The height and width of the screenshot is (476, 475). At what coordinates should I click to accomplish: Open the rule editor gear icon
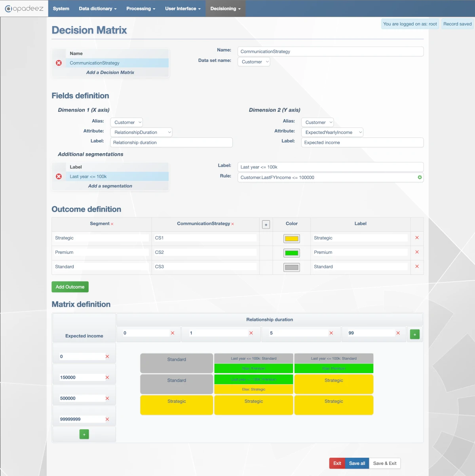coord(419,177)
